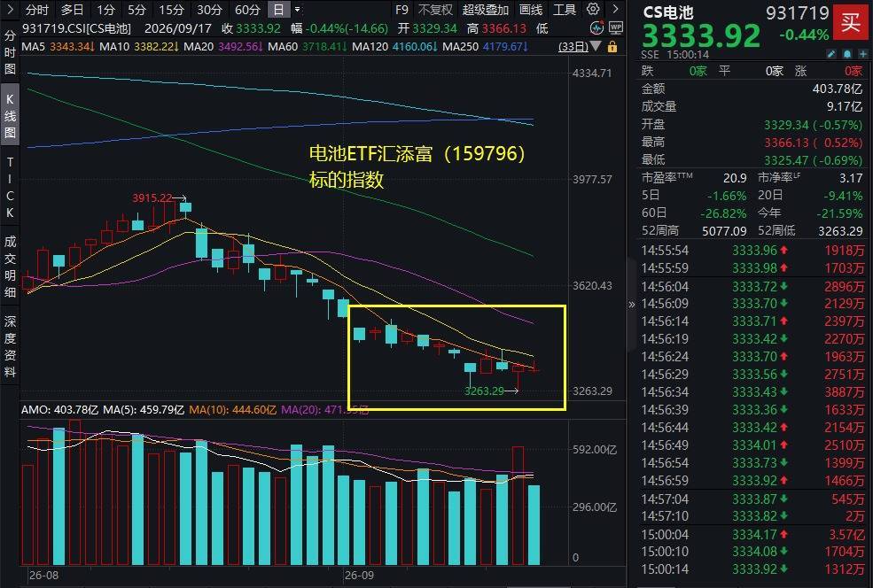873x588 pixels.
Task: Click the pencil note icon under price
Action: [831, 54]
